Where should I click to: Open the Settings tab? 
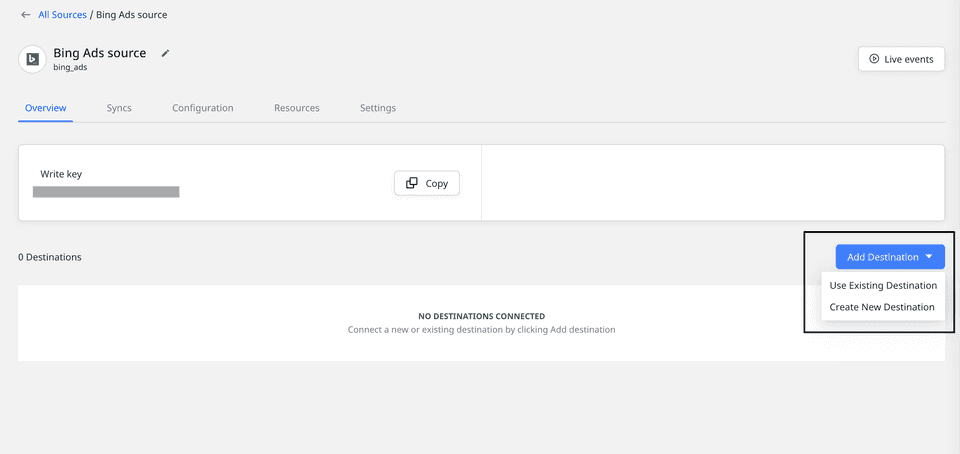[377, 108]
